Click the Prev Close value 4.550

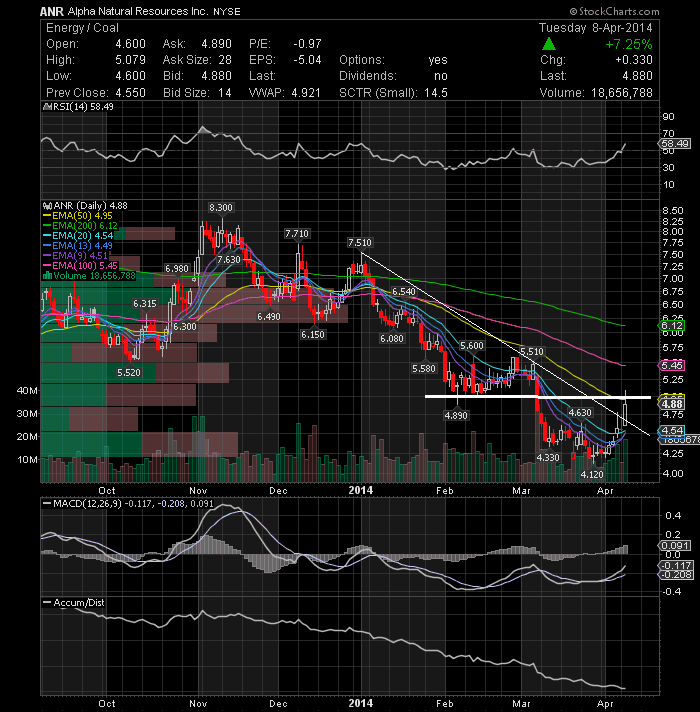(x=130, y=93)
